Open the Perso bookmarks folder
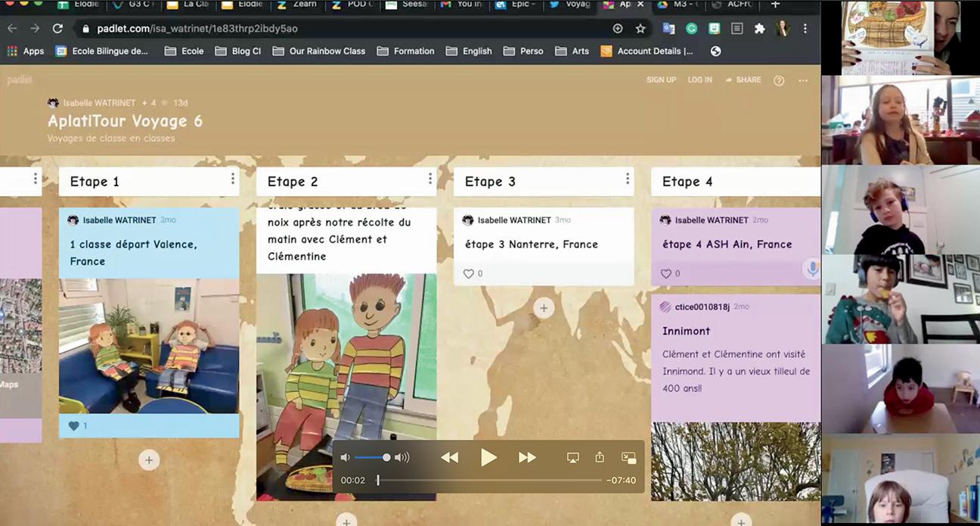This screenshot has width=980, height=526. pos(523,51)
